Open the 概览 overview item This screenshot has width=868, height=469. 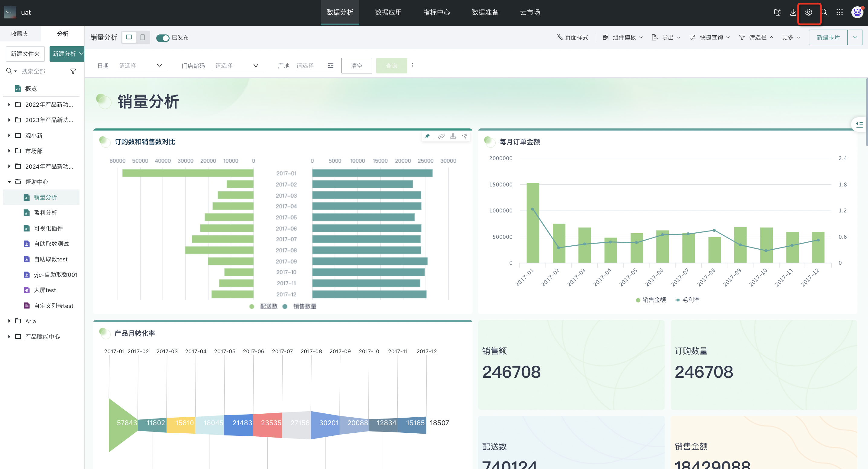(x=31, y=89)
